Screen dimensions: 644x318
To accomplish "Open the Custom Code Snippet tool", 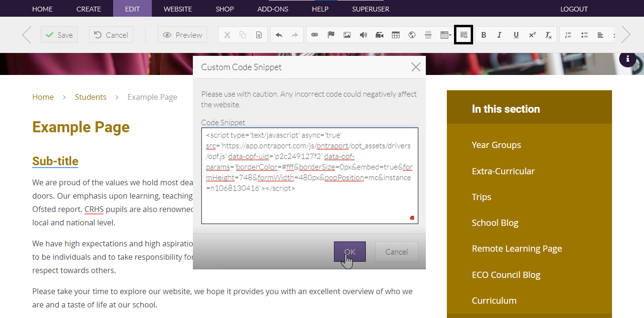I will pyautogui.click(x=463, y=34).
